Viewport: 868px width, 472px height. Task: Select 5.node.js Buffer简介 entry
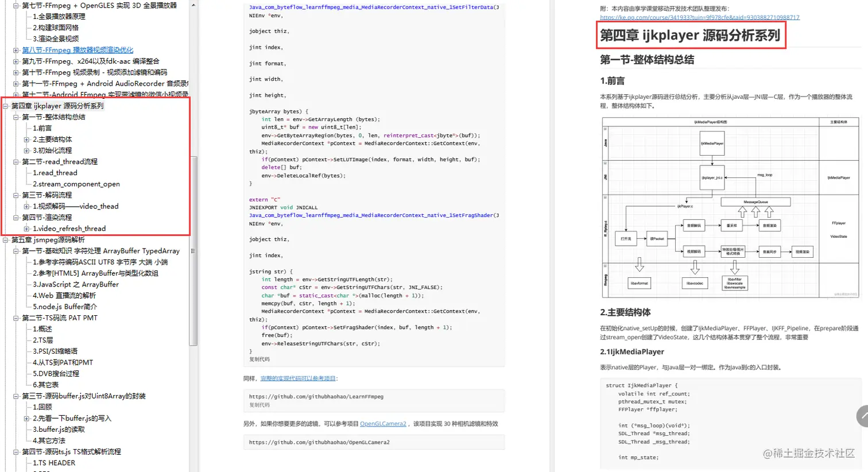coord(65,307)
